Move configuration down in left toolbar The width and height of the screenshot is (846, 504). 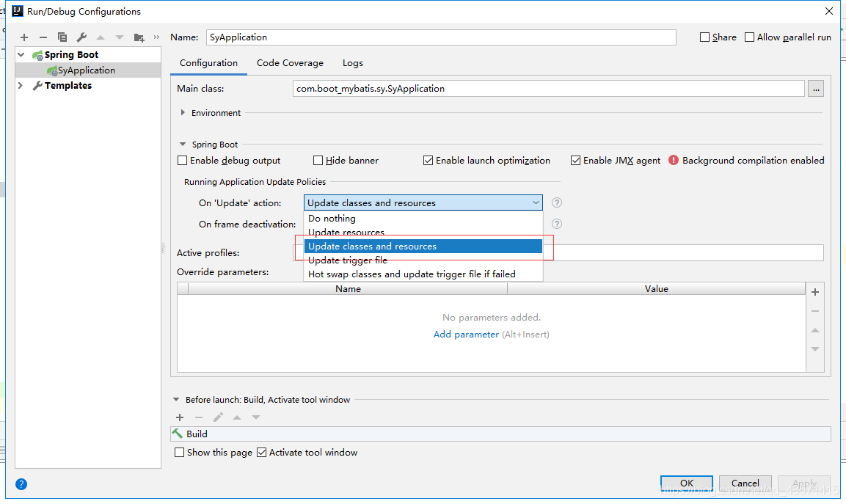coord(120,37)
